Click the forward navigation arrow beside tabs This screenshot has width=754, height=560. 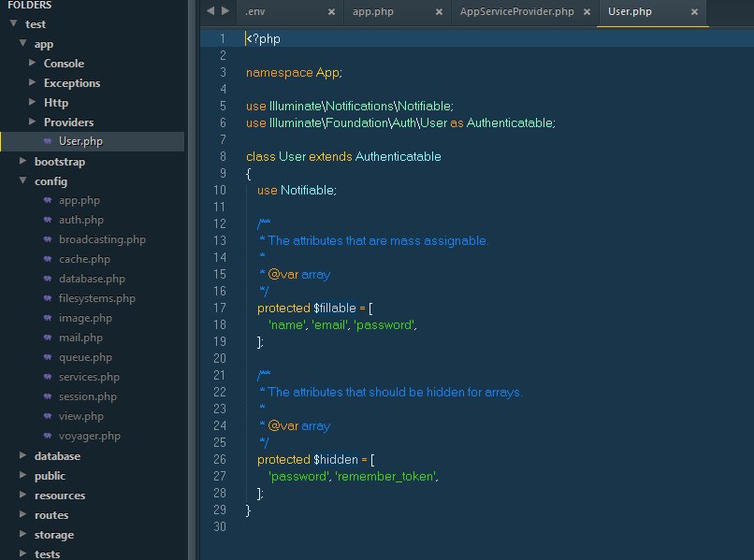pos(225,10)
